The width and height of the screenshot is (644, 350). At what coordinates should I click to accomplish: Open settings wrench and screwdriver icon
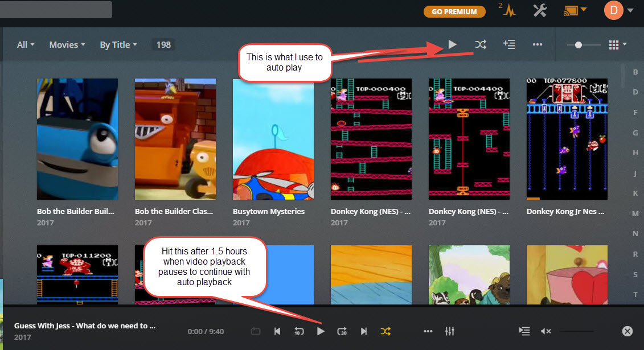(x=540, y=11)
